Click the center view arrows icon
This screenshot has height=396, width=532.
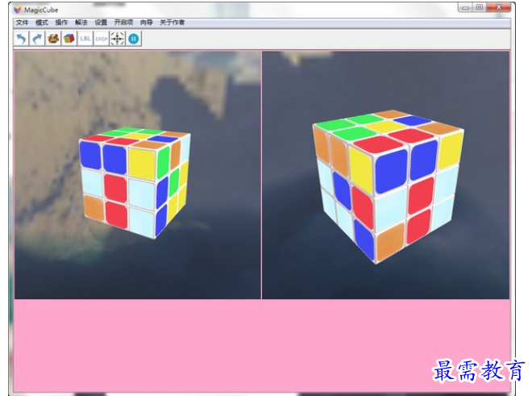coord(118,39)
